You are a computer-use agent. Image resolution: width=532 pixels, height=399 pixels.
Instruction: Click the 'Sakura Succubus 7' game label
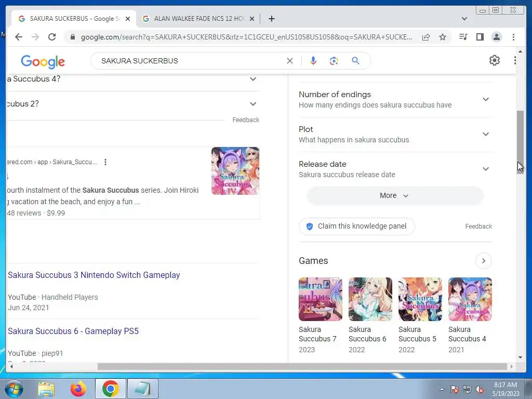tap(317, 334)
